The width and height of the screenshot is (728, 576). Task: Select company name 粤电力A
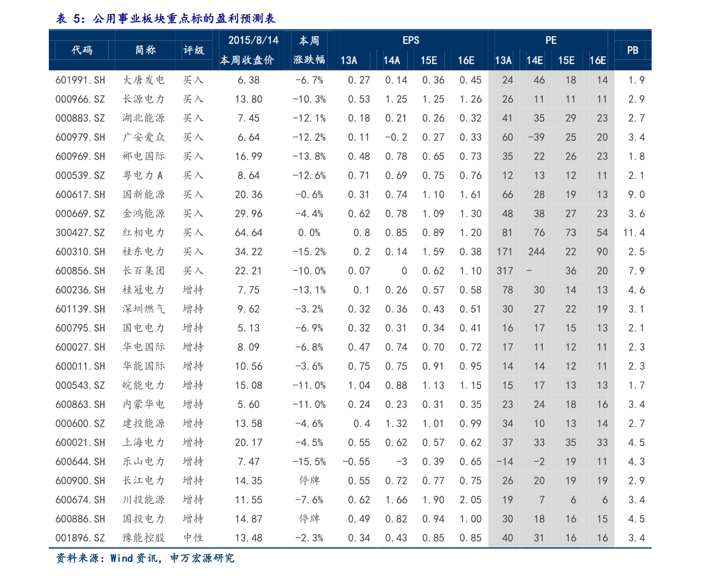coord(143,175)
